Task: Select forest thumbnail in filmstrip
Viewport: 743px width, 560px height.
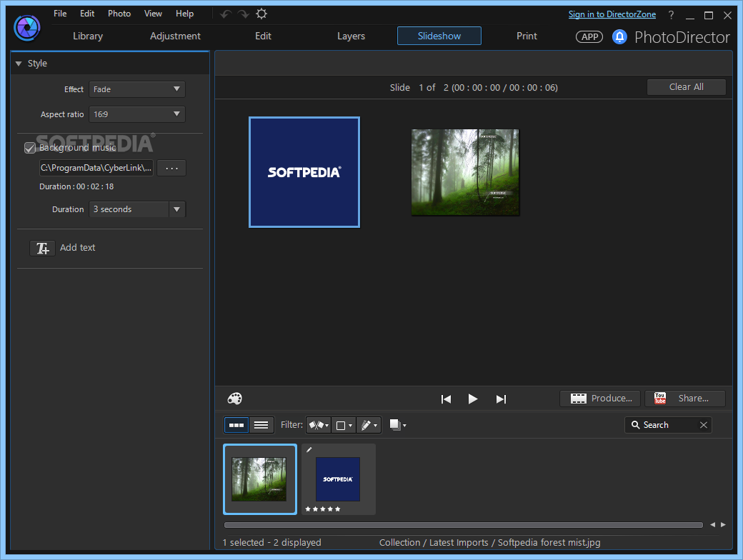Action: [x=260, y=479]
